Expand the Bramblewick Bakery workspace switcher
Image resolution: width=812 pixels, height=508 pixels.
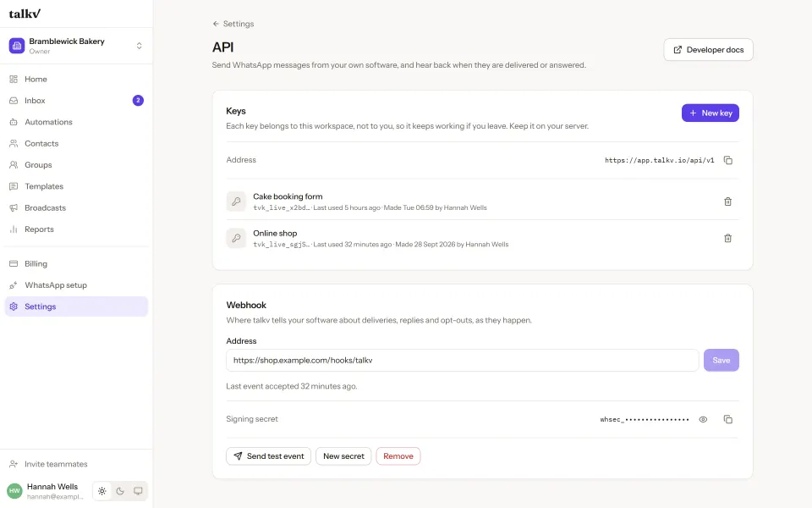(139, 46)
